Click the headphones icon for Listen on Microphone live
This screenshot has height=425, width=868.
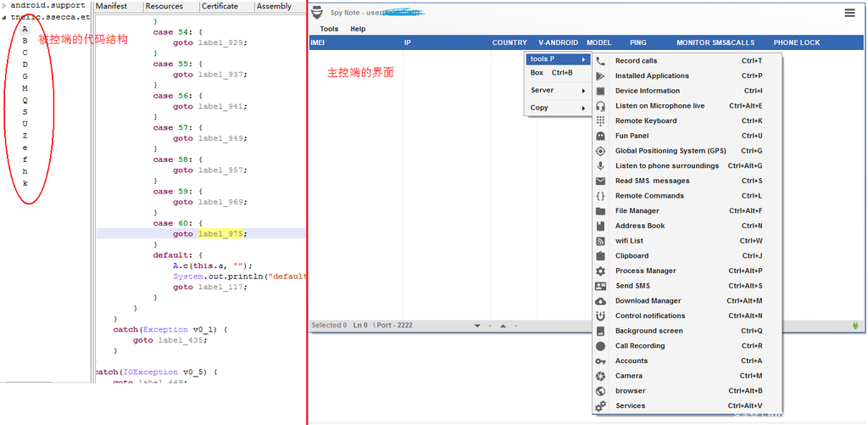[x=600, y=106]
